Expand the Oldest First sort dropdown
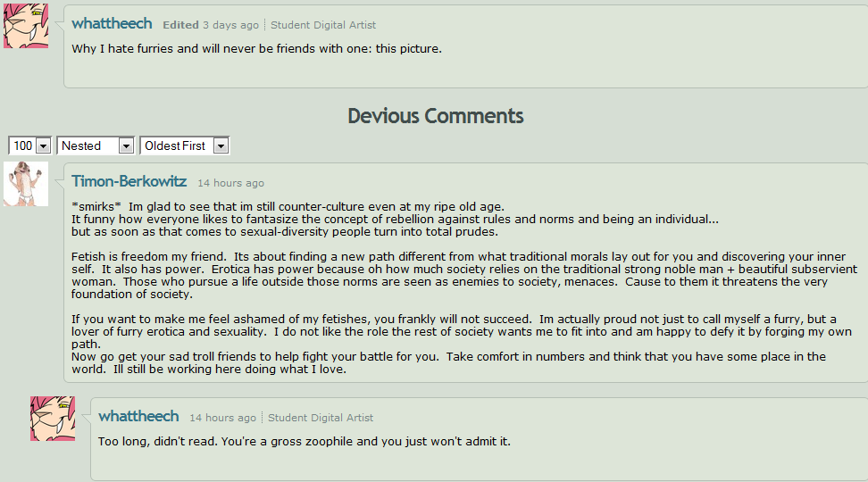 pyautogui.click(x=184, y=145)
